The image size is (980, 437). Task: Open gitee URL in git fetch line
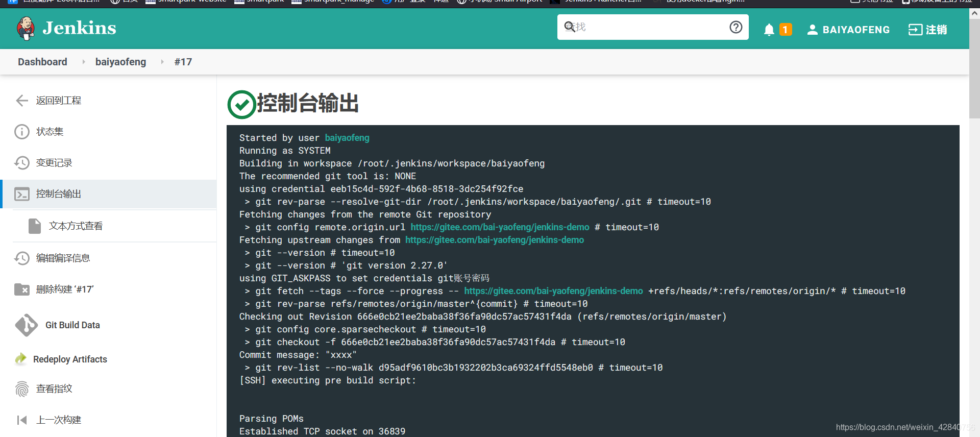553,291
